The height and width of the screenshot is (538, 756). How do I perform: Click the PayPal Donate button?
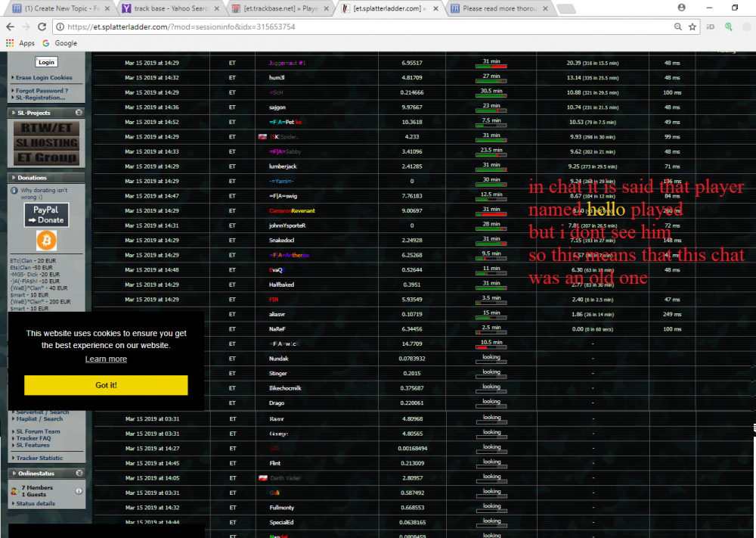click(x=46, y=215)
